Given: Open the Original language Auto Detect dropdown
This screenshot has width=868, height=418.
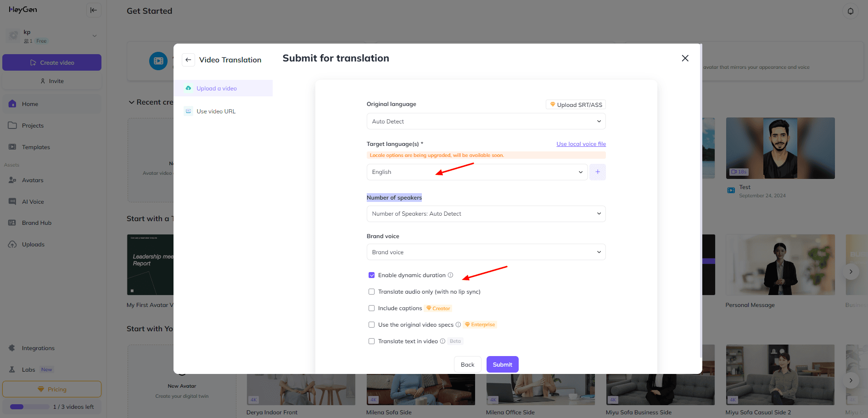Looking at the screenshot, I should coord(486,122).
